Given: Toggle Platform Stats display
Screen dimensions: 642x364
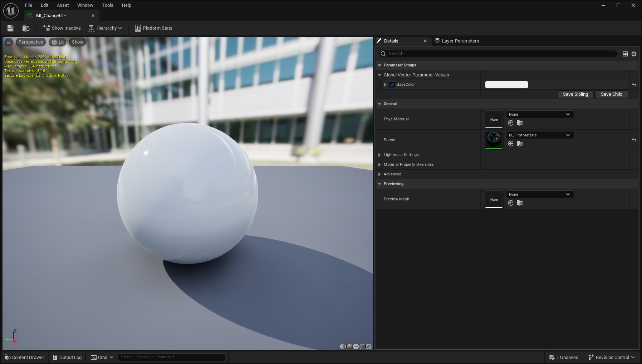Looking at the screenshot, I should tap(153, 28).
